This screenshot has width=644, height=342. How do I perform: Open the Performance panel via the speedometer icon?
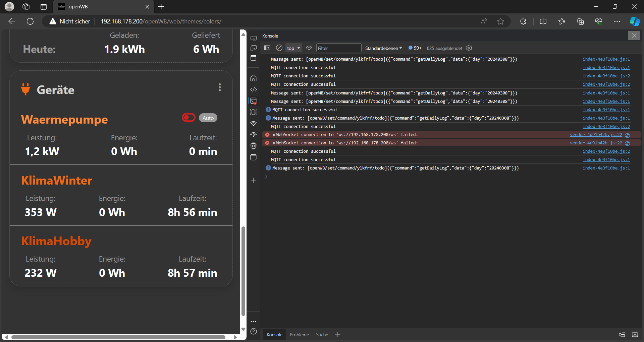click(x=254, y=135)
